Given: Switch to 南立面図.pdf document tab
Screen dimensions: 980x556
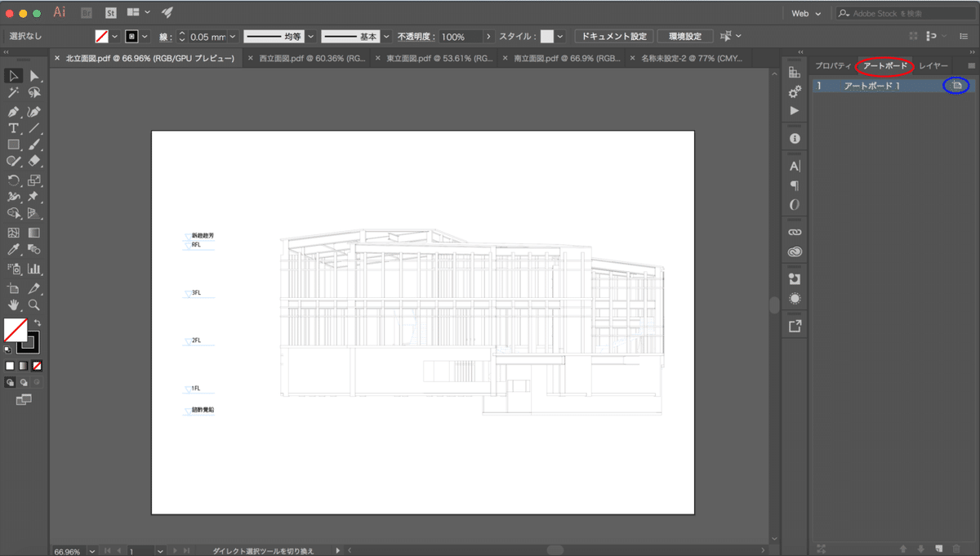Looking at the screenshot, I should coord(562,58).
